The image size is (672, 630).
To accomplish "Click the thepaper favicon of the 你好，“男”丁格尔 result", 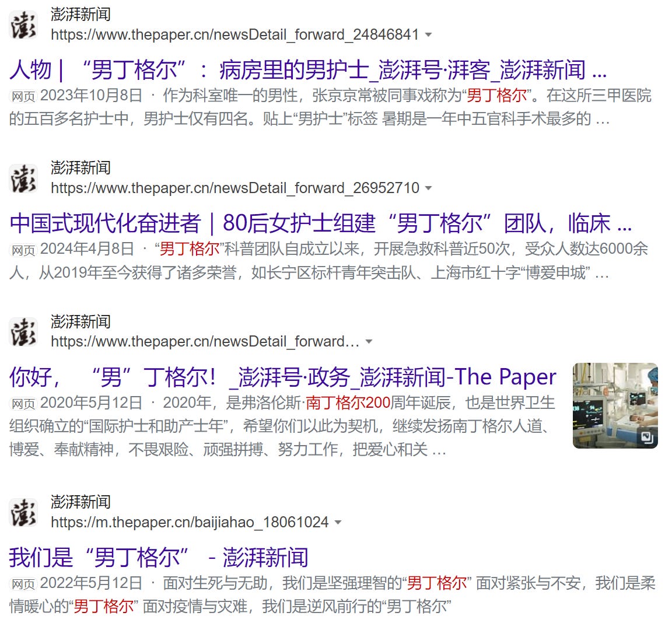I will coord(23,332).
